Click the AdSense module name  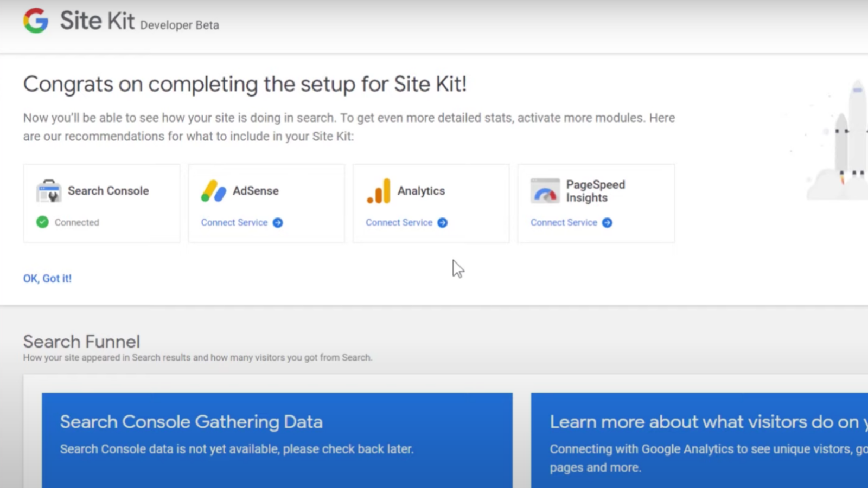point(256,191)
